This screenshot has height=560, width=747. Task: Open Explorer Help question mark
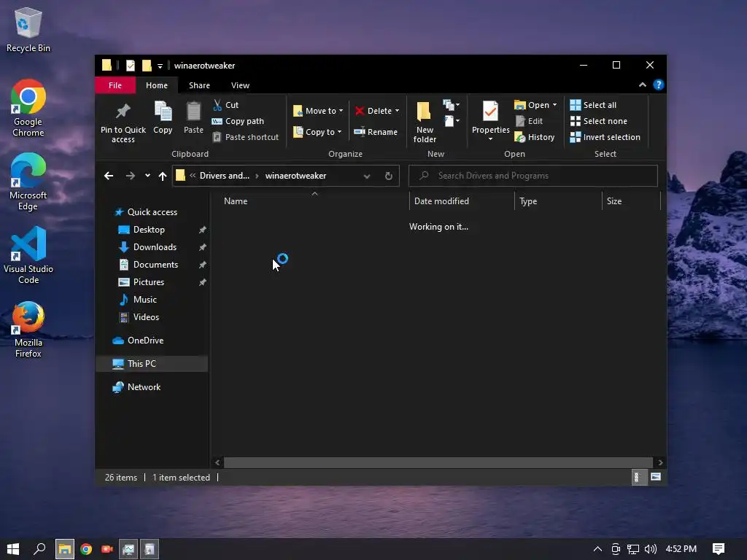click(x=659, y=85)
